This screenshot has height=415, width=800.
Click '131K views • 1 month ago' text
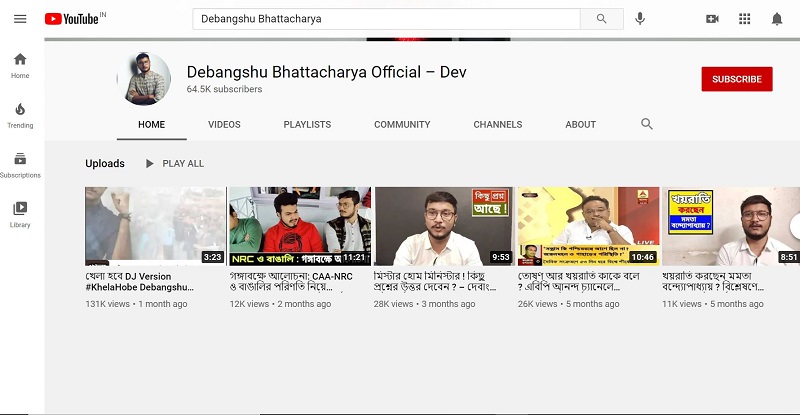pos(136,304)
